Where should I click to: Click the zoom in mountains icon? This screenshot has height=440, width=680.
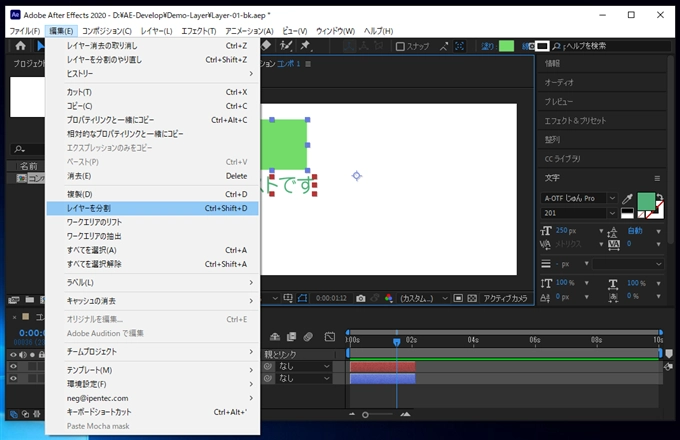click(x=405, y=414)
